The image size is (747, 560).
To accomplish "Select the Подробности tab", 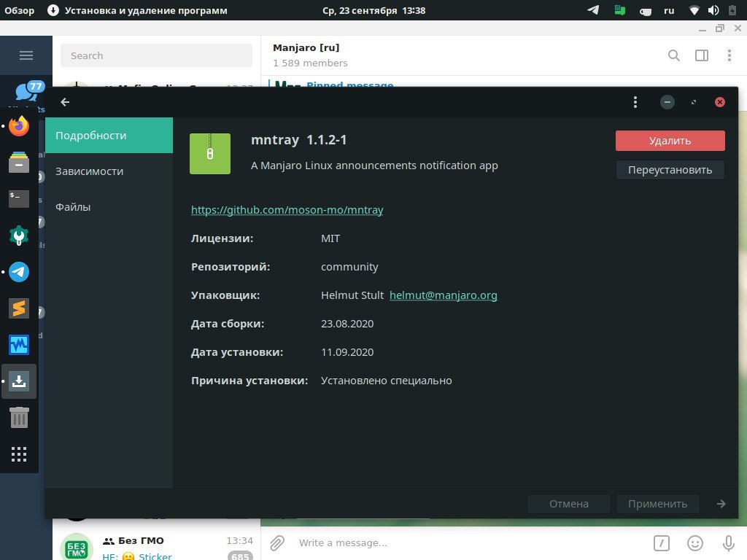I will [109, 135].
